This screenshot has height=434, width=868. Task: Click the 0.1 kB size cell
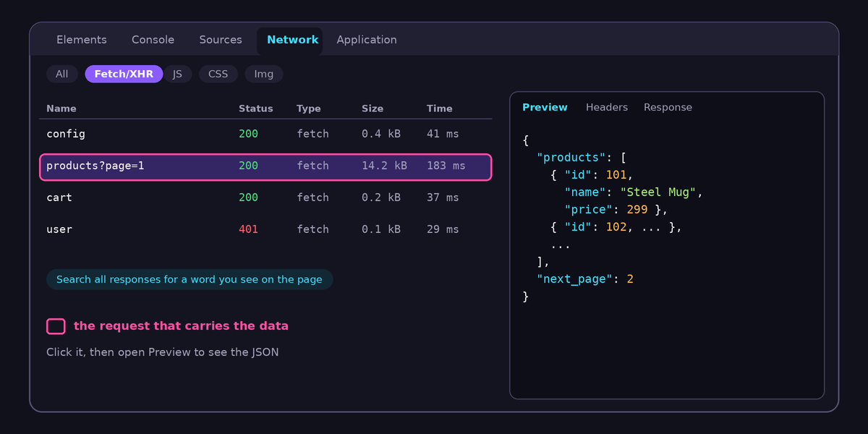pos(381,229)
